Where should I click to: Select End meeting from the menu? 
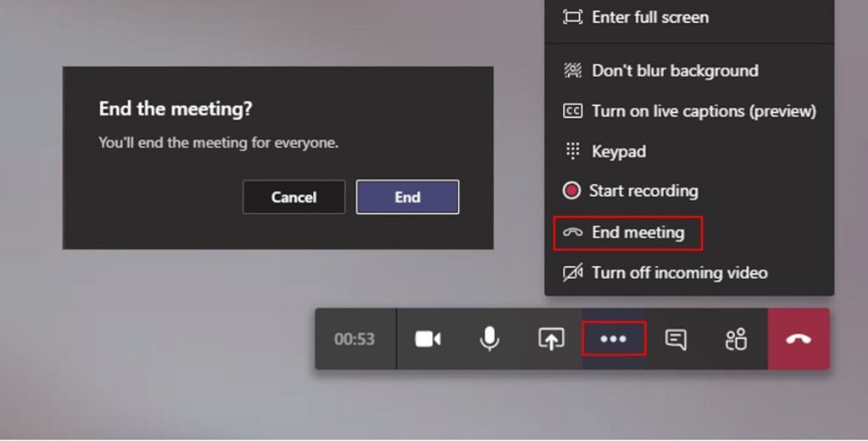pyautogui.click(x=628, y=232)
